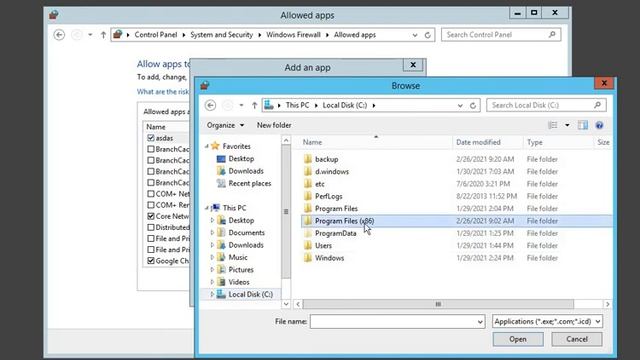The image size is (640, 360).
Task: Click the Program Files folder icon
Action: (x=308, y=209)
